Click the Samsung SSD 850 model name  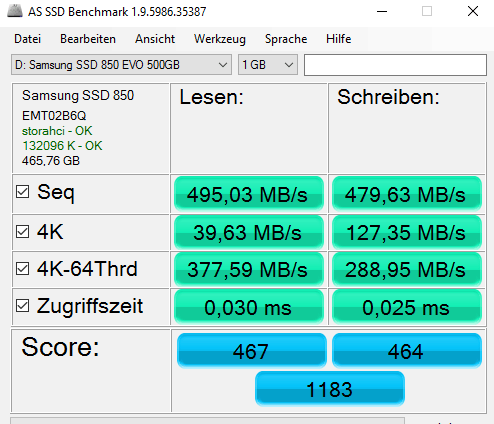[x=78, y=95]
